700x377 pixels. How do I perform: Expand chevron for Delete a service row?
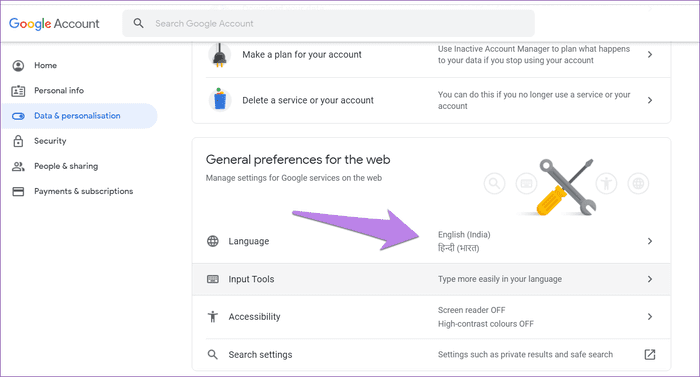(x=650, y=100)
